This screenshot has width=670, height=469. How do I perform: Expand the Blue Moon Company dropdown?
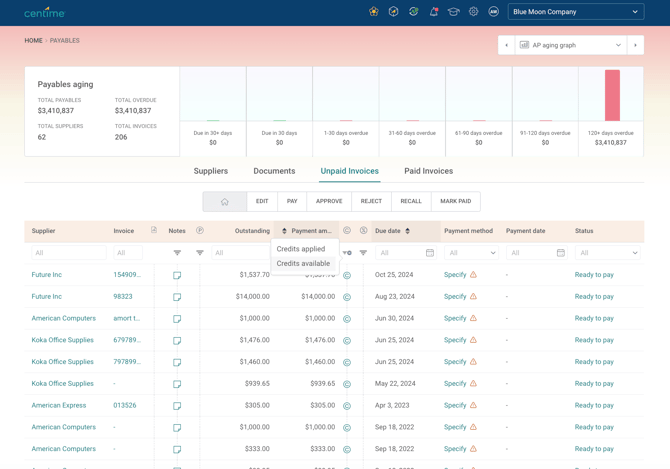click(576, 12)
